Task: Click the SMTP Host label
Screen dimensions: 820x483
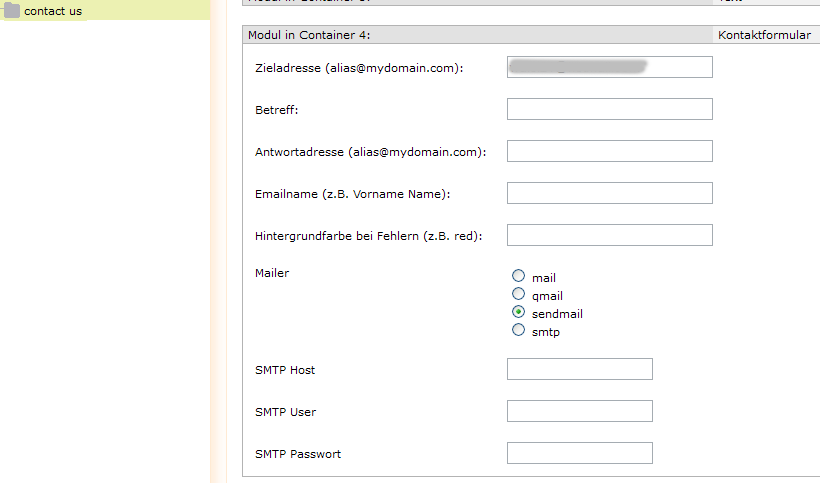Action: point(285,370)
